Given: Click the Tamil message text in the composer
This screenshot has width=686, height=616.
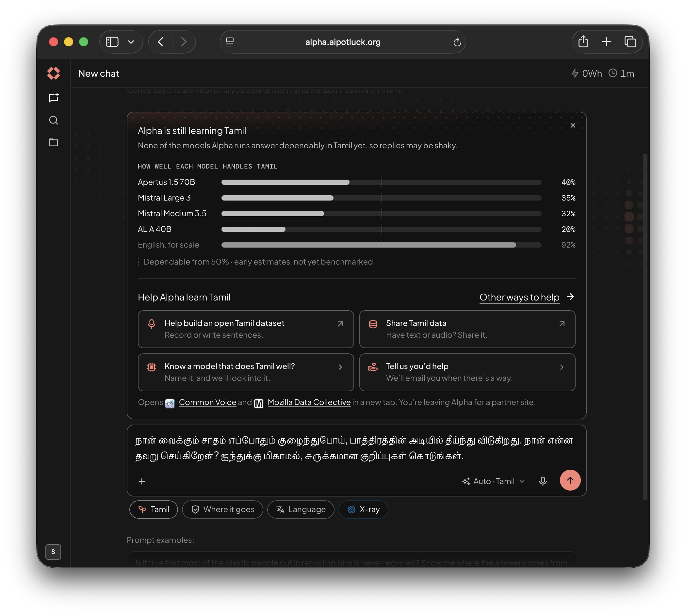Looking at the screenshot, I should (x=354, y=448).
